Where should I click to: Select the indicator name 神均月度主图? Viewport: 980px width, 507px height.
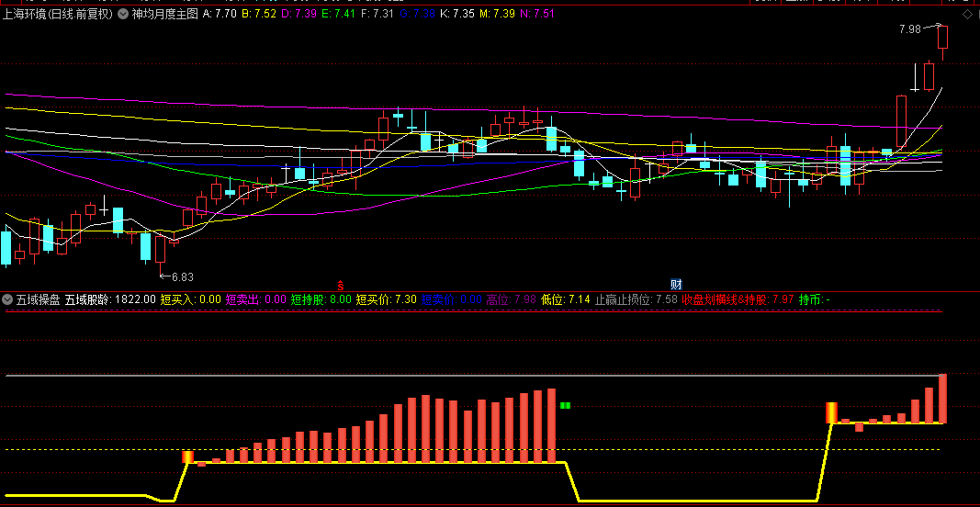click(x=165, y=13)
